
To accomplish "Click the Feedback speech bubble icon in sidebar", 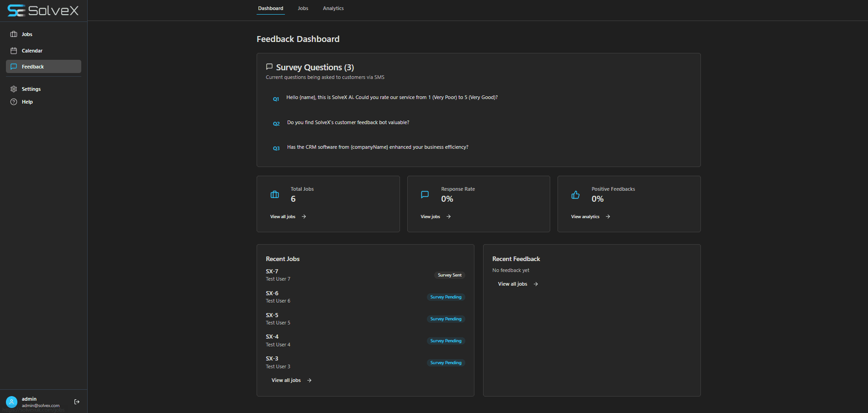I will point(14,67).
